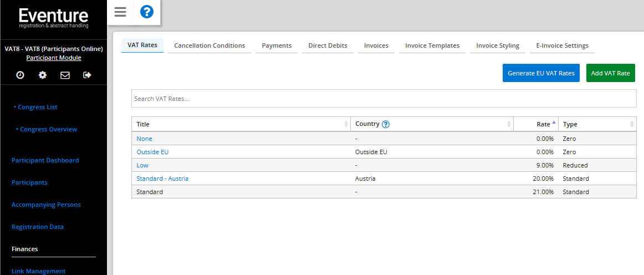Click the clock history icon in sidebar
644x275 pixels.
(x=21, y=75)
